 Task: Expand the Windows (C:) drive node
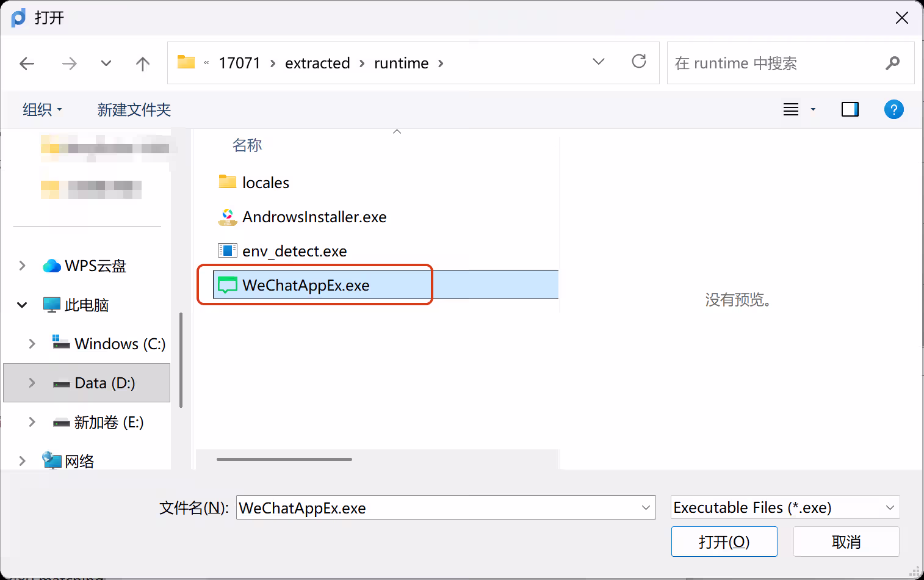coord(32,344)
